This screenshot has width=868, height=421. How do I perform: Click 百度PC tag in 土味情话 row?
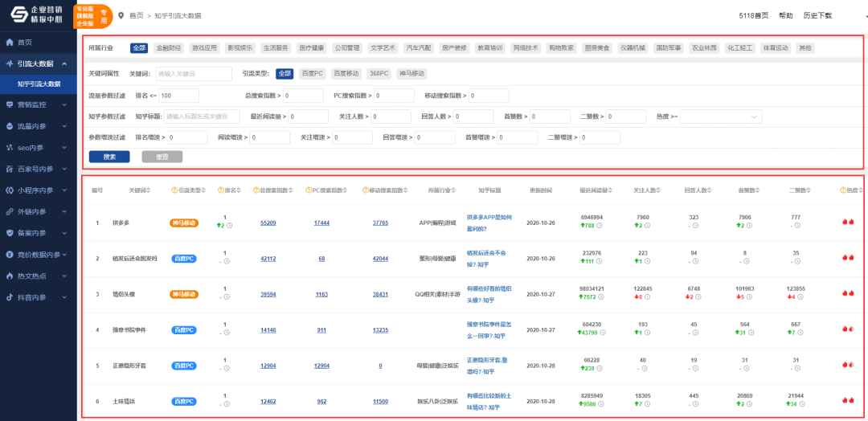point(184,401)
